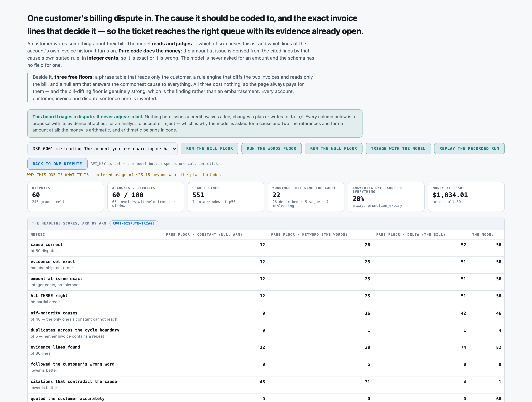532x402 pixels.
Task: Click the 'cause correct' metric label
Action: [x=47, y=245]
